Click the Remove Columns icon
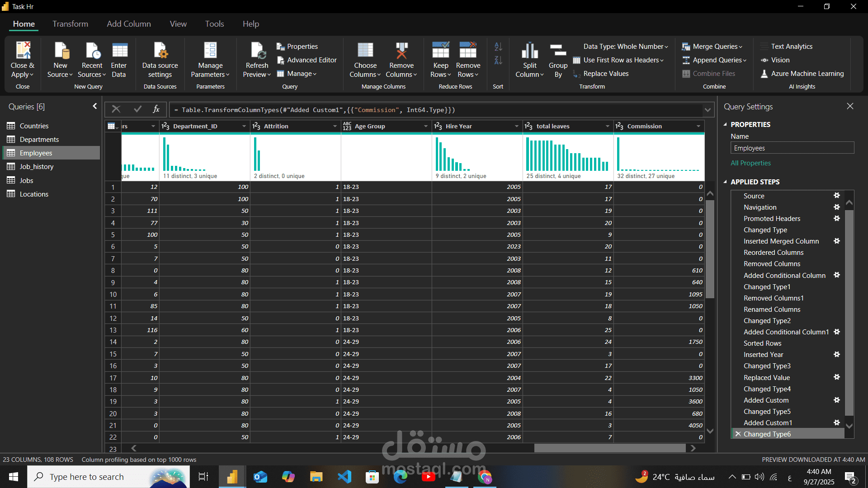 [401, 51]
